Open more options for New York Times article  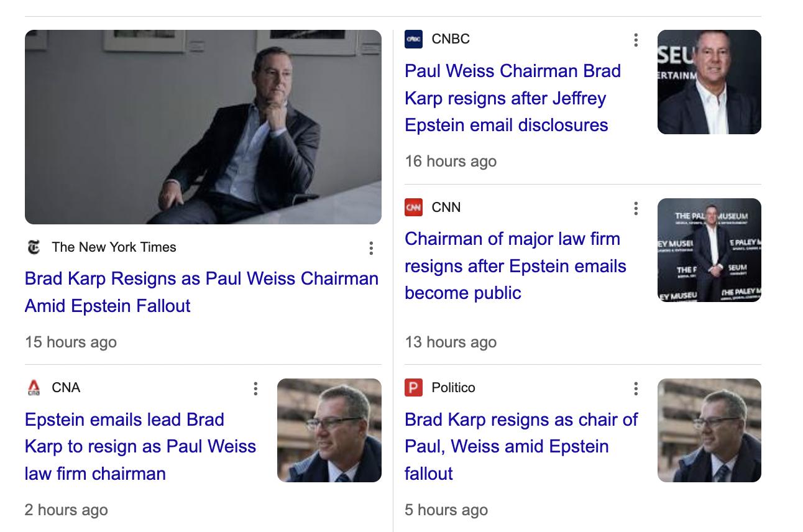pos(371,249)
